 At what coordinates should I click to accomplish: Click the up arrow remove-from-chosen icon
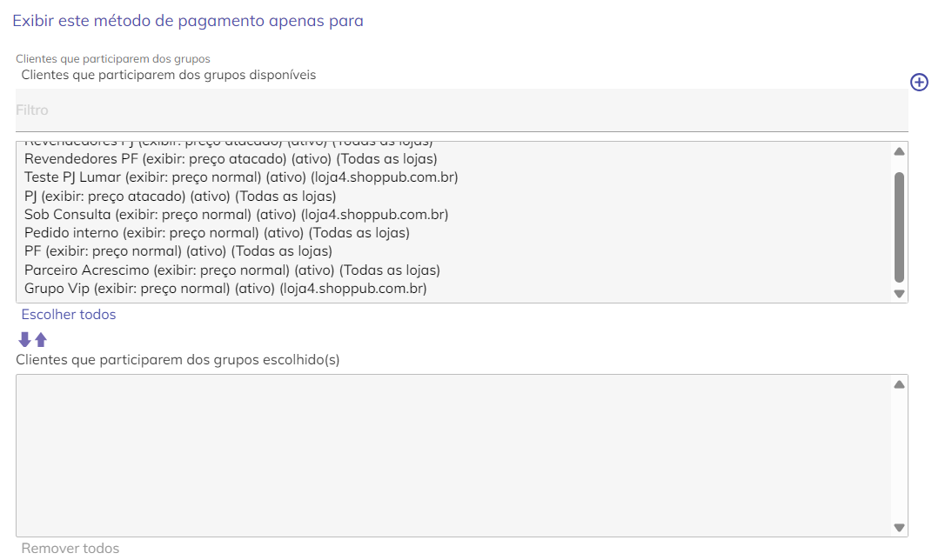41,339
